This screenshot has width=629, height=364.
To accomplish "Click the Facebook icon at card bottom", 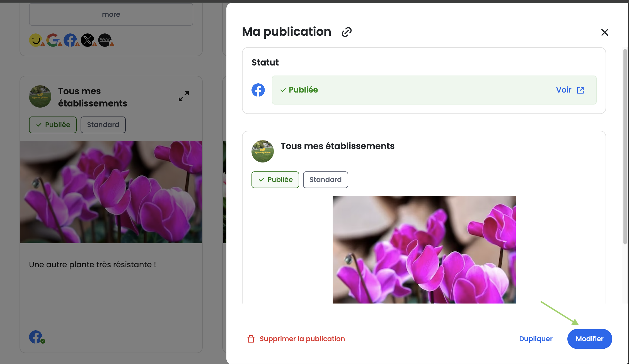I will (x=36, y=337).
